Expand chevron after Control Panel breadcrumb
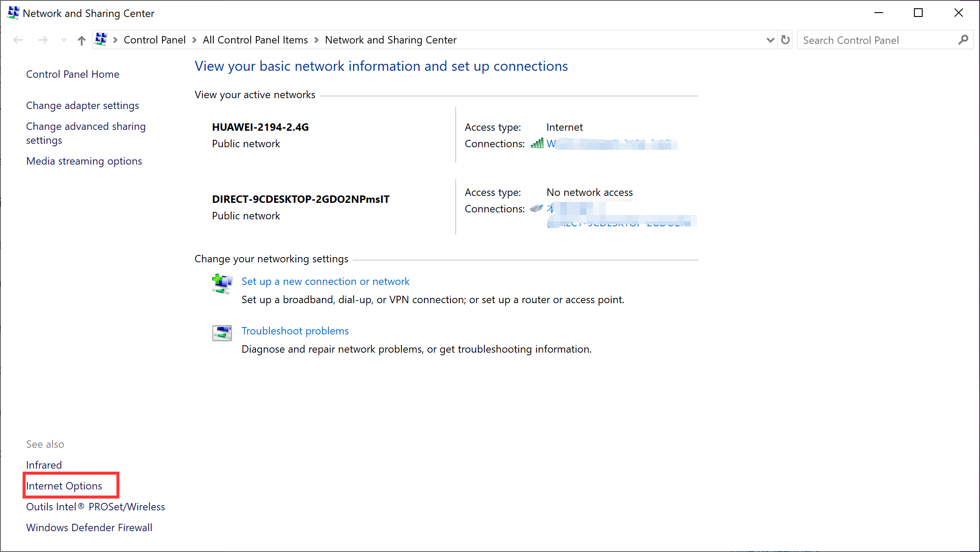 click(194, 40)
